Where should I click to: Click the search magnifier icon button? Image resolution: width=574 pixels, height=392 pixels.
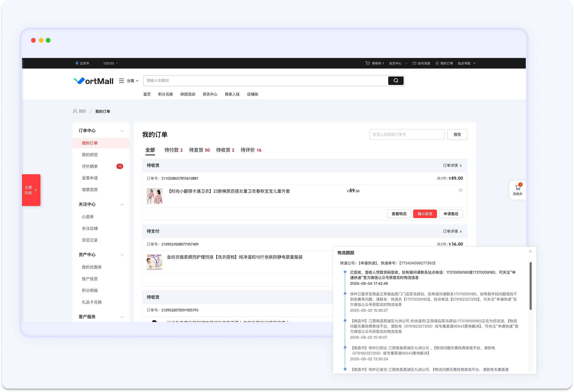click(396, 80)
